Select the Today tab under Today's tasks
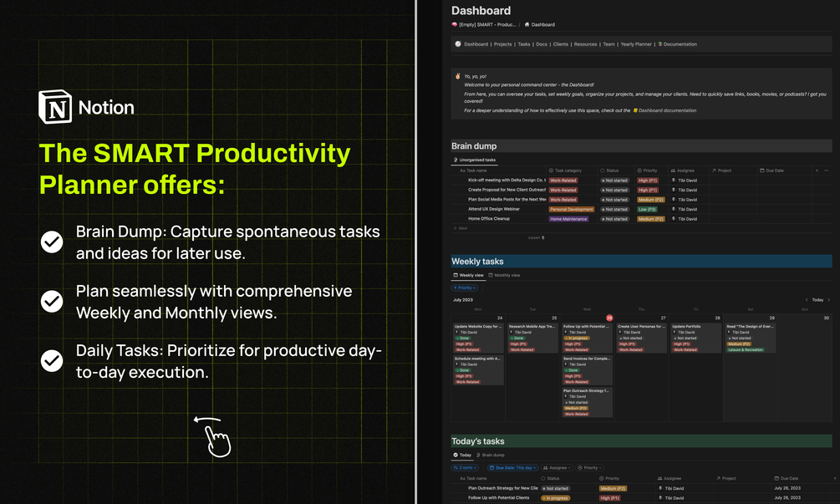Screen dimensions: 840x504 point(462,455)
